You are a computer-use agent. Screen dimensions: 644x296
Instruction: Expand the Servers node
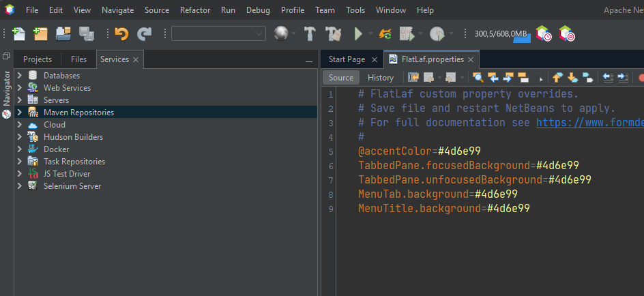coord(19,100)
